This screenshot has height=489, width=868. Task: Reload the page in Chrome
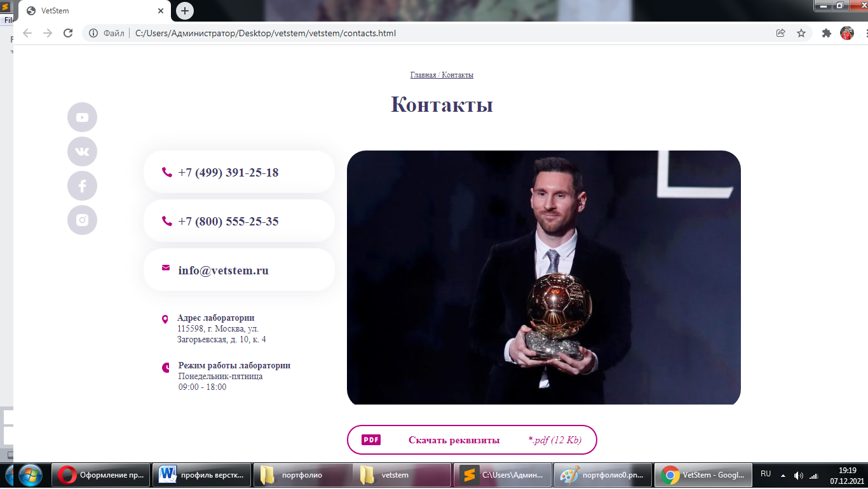pyautogui.click(x=68, y=33)
